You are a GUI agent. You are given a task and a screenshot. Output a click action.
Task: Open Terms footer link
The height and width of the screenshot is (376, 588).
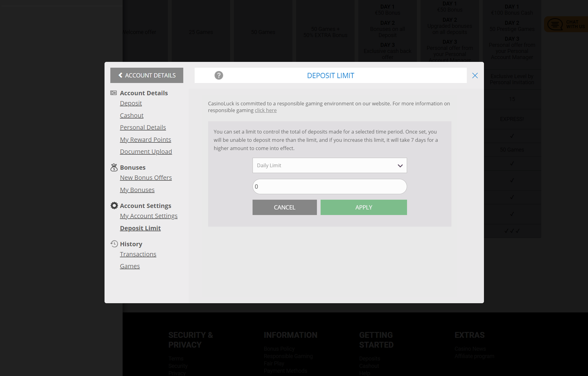pos(176,358)
